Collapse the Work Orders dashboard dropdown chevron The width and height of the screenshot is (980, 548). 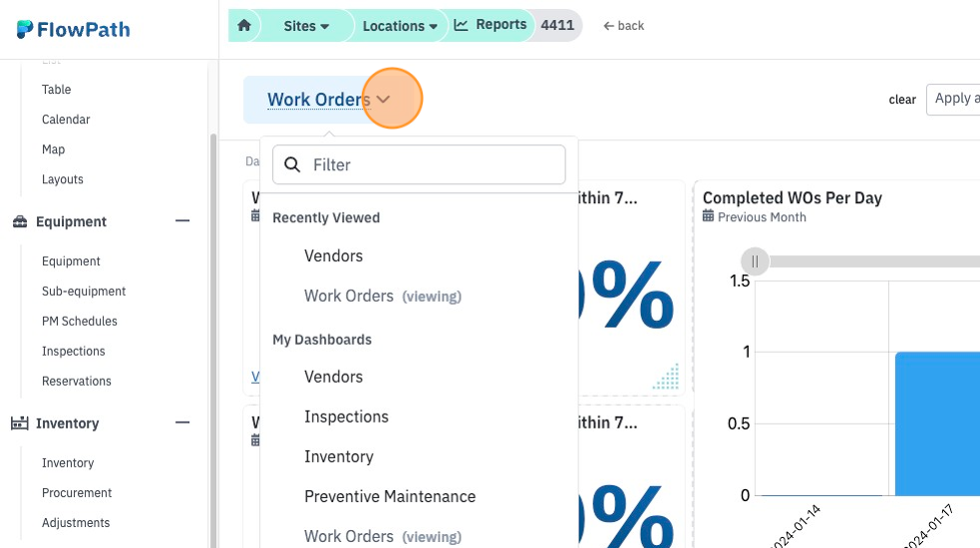(383, 100)
